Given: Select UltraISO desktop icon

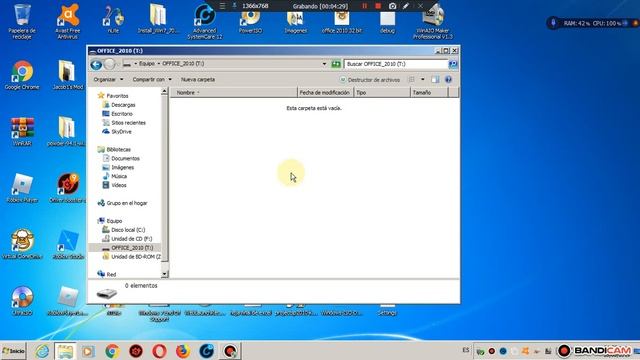Looking at the screenshot, I should (22, 300).
